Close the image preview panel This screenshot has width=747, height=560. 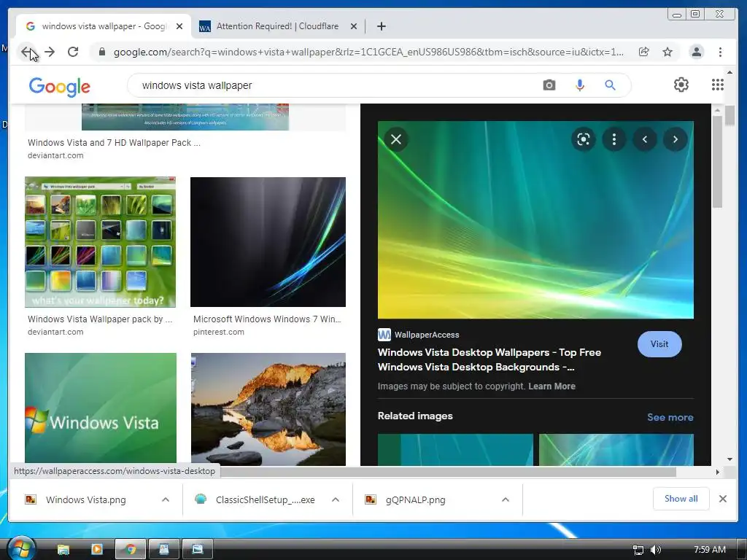coord(396,139)
